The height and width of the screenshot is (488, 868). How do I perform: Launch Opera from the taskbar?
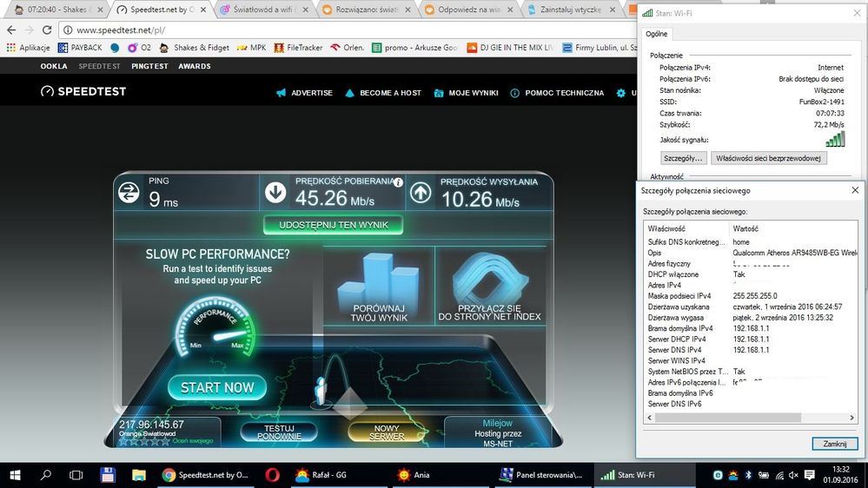coord(272,475)
